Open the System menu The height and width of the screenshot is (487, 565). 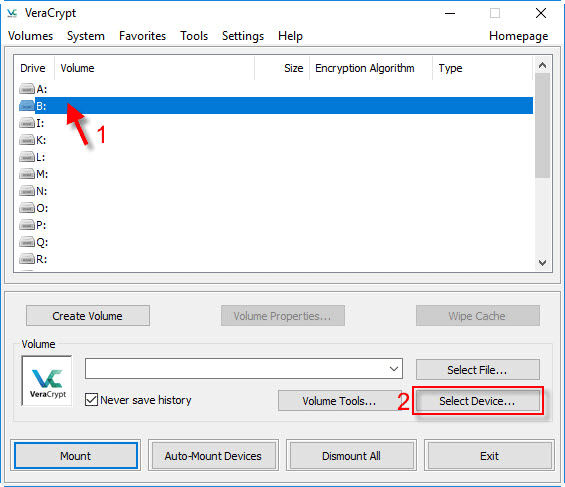[86, 36]
